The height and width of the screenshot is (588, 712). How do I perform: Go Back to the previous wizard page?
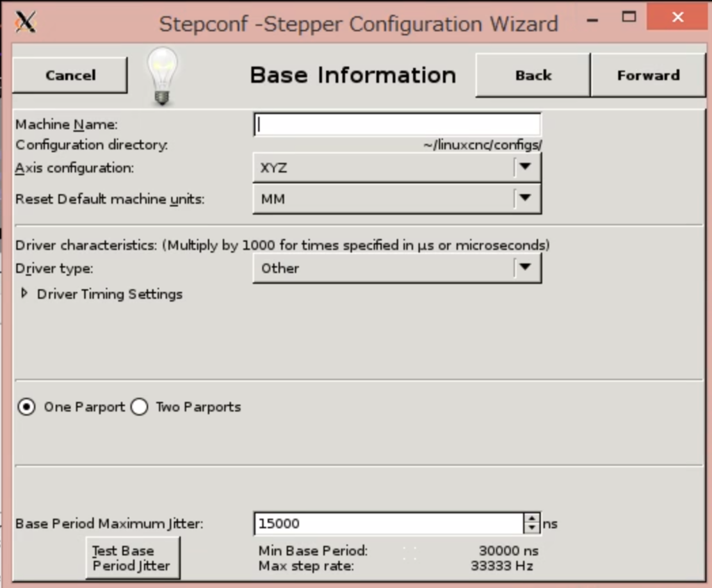pyautogui.click(x=533, y=75)
